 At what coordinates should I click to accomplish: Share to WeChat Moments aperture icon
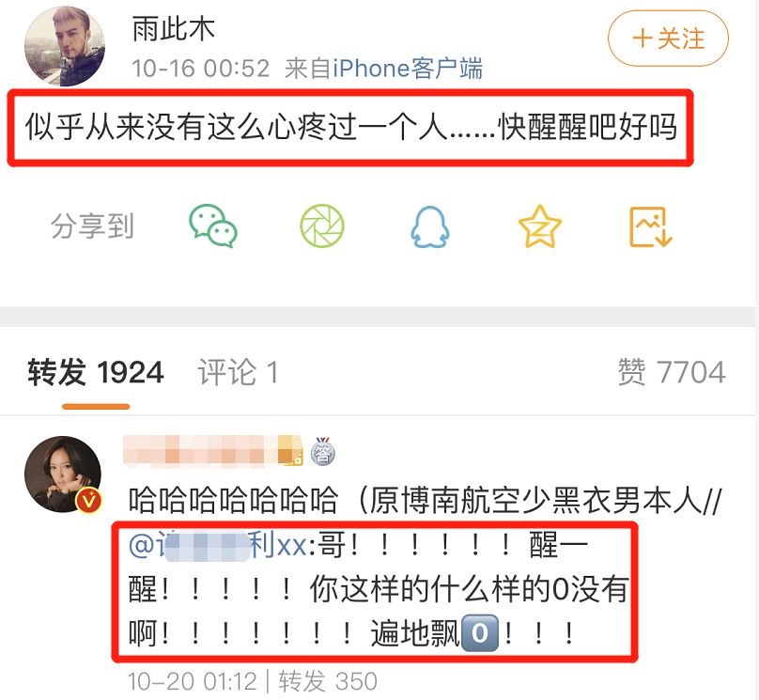pos(322,226)
